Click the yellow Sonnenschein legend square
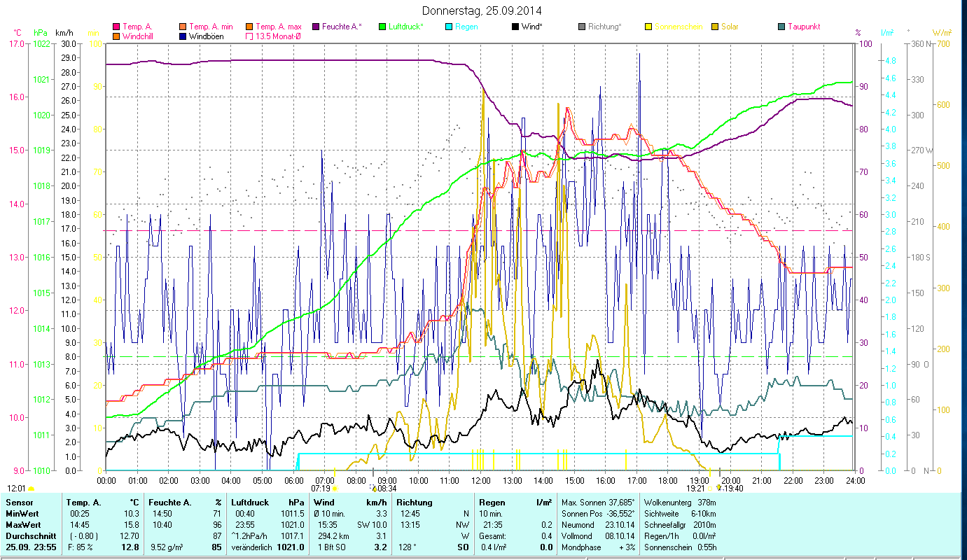This screenshot has width=967, height=560. point(648,27)
